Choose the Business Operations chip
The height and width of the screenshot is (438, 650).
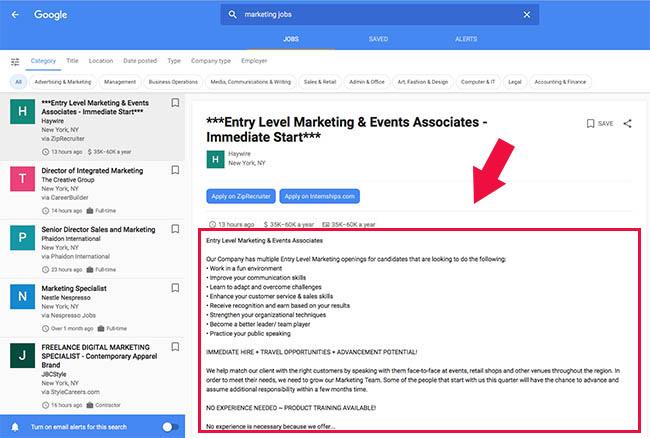(x=173, y=82)
